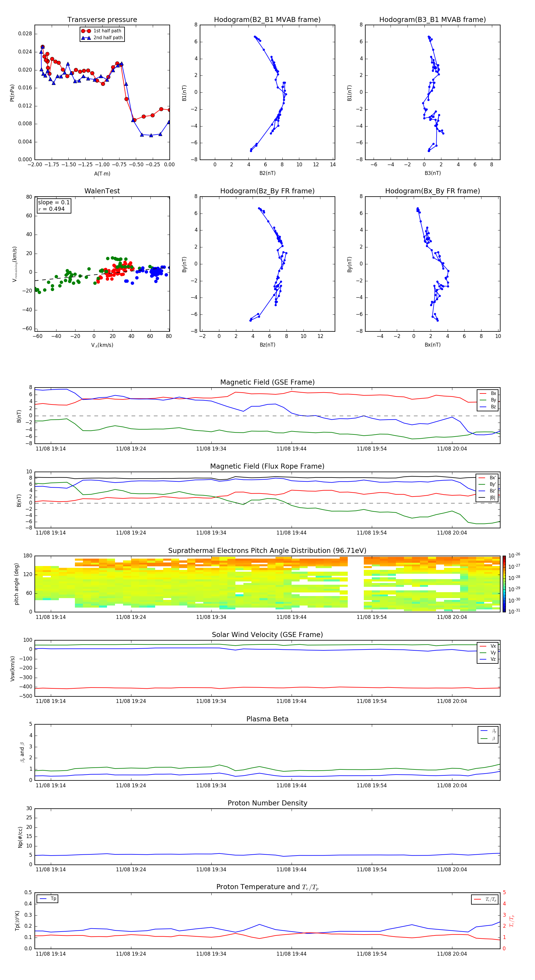Click the 'Np(#/cc)' y-axis label
This screenshot has height=980, width=535.
click(x=20, y=837)
